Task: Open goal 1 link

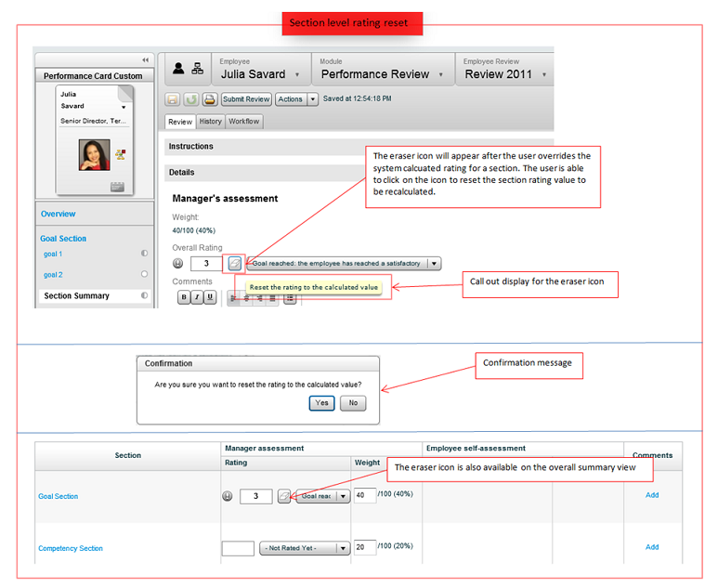Action: 53,254
